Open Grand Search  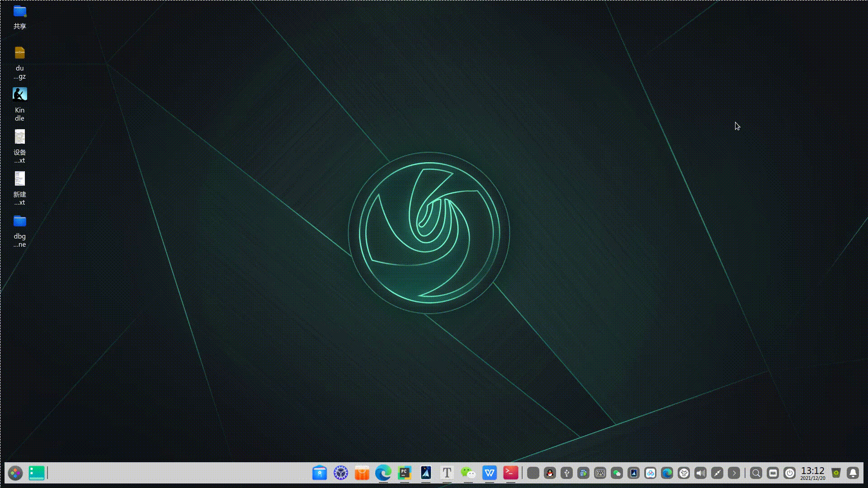[x=756, y=474]
